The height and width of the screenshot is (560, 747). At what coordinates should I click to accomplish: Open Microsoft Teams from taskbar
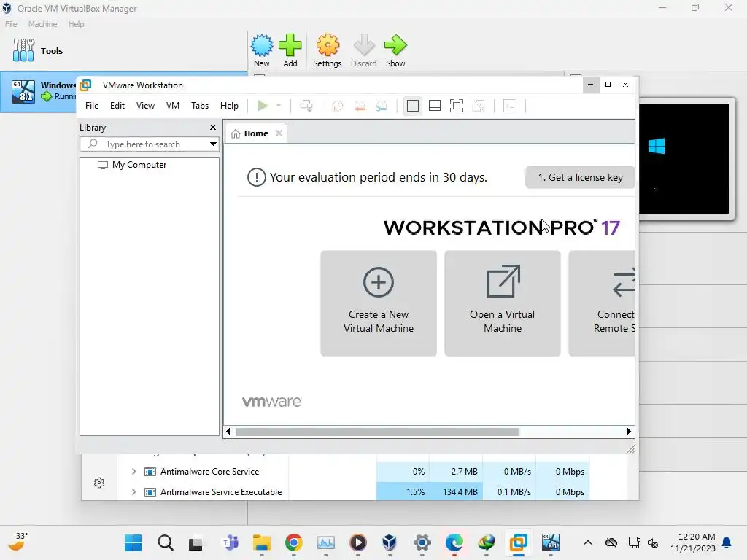(x=230, y=542)
